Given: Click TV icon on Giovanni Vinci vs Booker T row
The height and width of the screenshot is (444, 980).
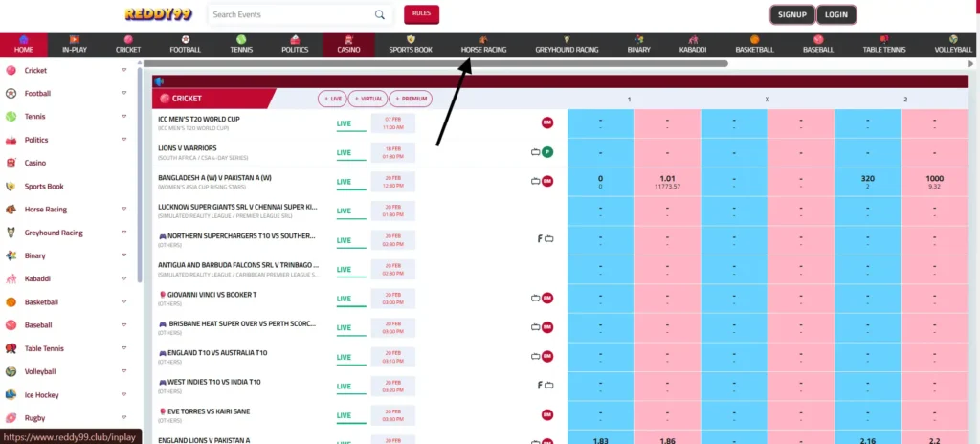Looking at the screenshot, I should pyautogui.click(x=535, y=299).
